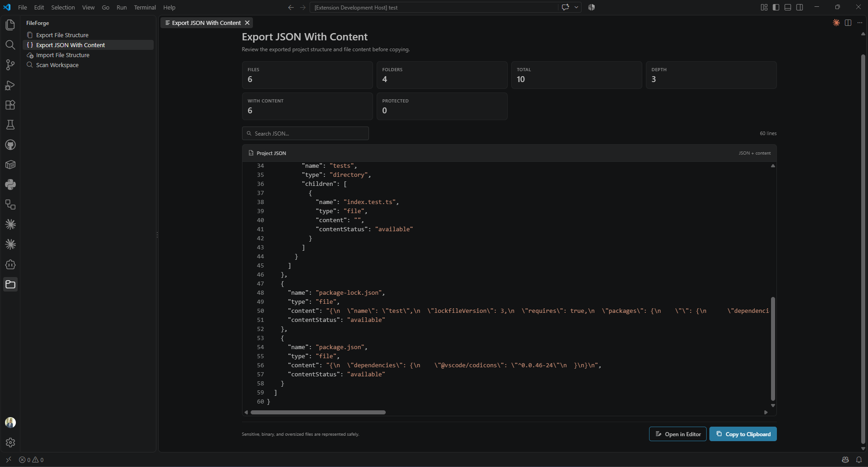The height and width of the screenshot is (467, 868).
Task: Open the View menu
Action: pyautogui.click(x=88, y=7)
